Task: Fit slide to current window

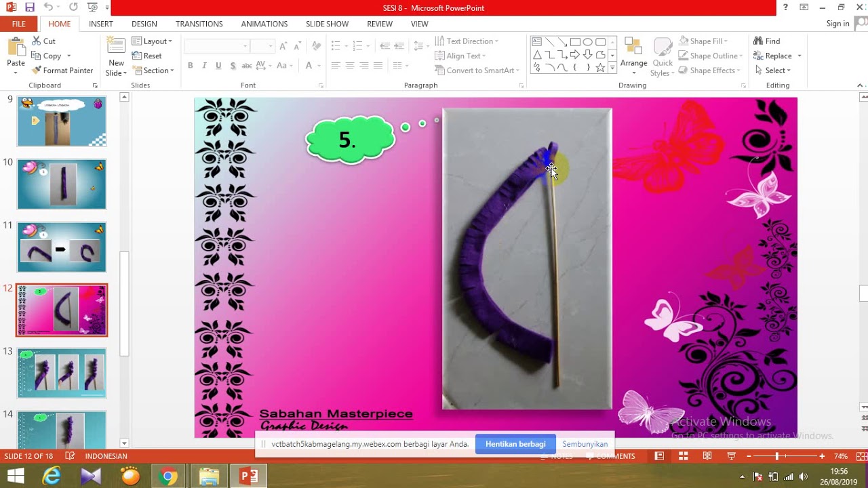Action: (x=860, y=456)
